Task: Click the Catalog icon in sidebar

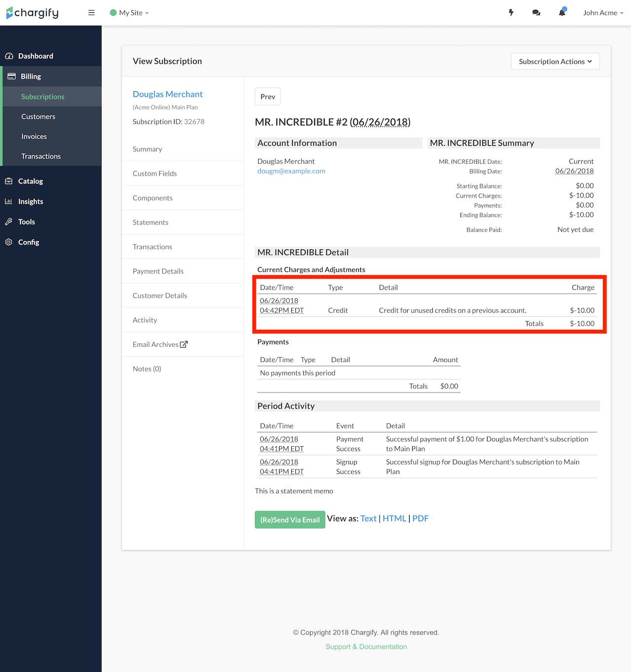Action: pyautogui.click(x=9, y=181)
